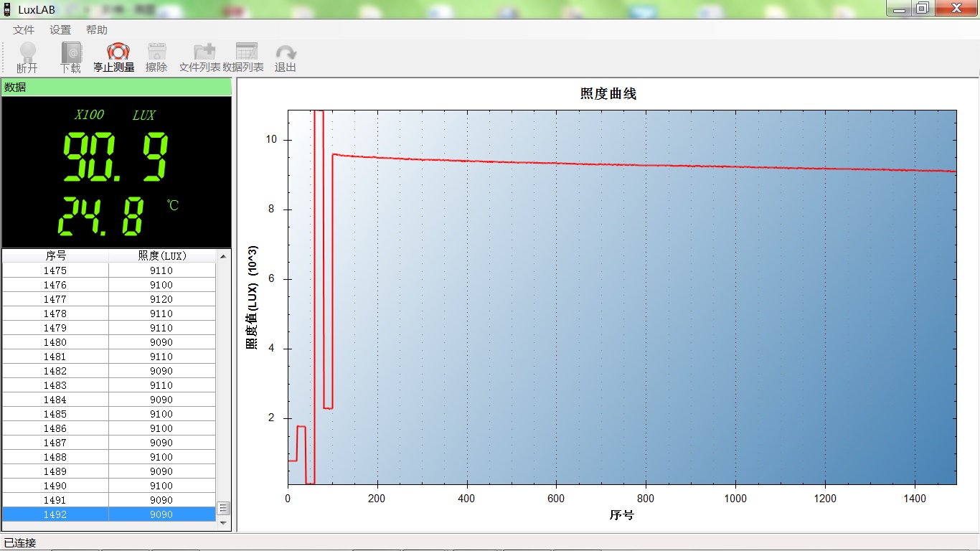
Task: Open the 文件列表 file list icon
Action: click(200, 57)
